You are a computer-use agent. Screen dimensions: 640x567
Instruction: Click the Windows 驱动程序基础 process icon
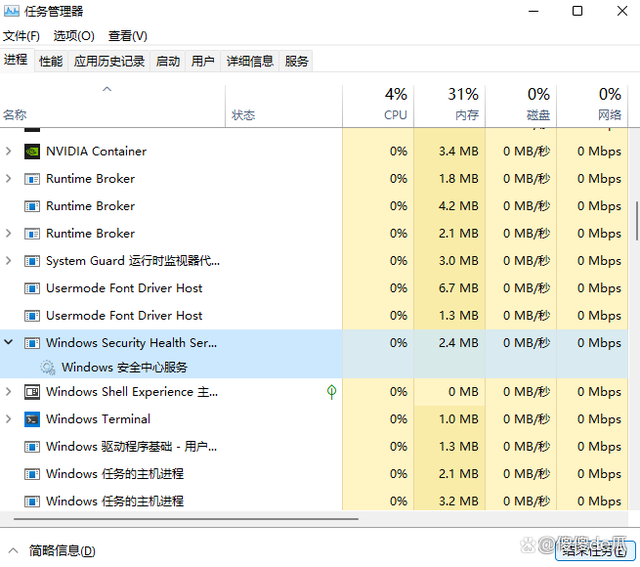pos(32,447)
